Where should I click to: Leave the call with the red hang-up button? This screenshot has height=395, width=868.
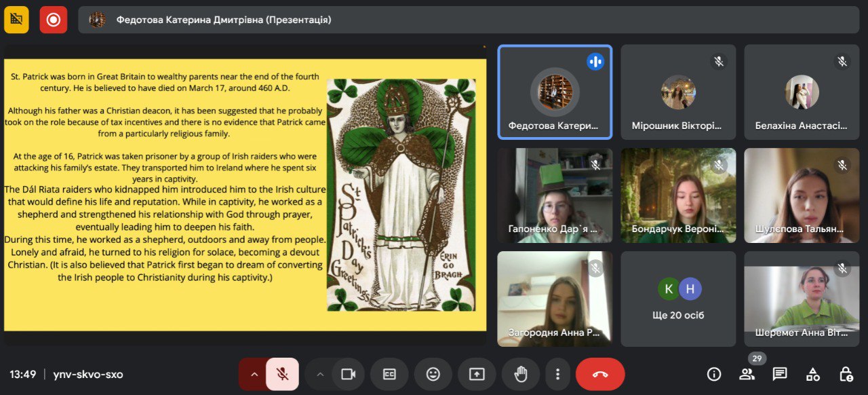tap(600, 374)
